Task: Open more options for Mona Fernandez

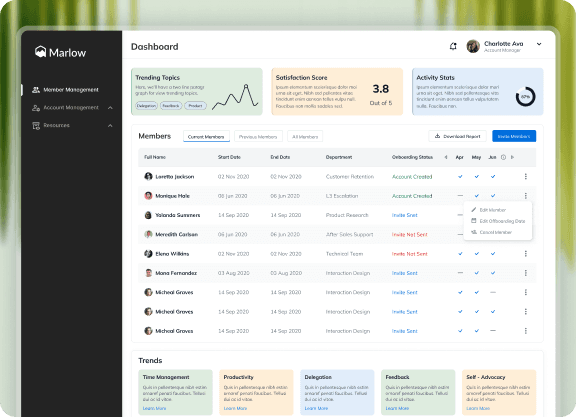Action: [x=526, y=273]
